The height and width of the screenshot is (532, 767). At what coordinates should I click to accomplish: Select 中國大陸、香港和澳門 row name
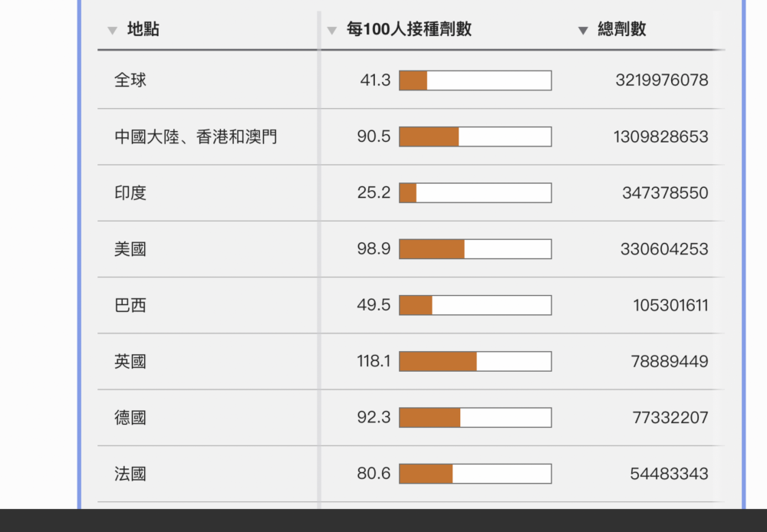point(196,137)
